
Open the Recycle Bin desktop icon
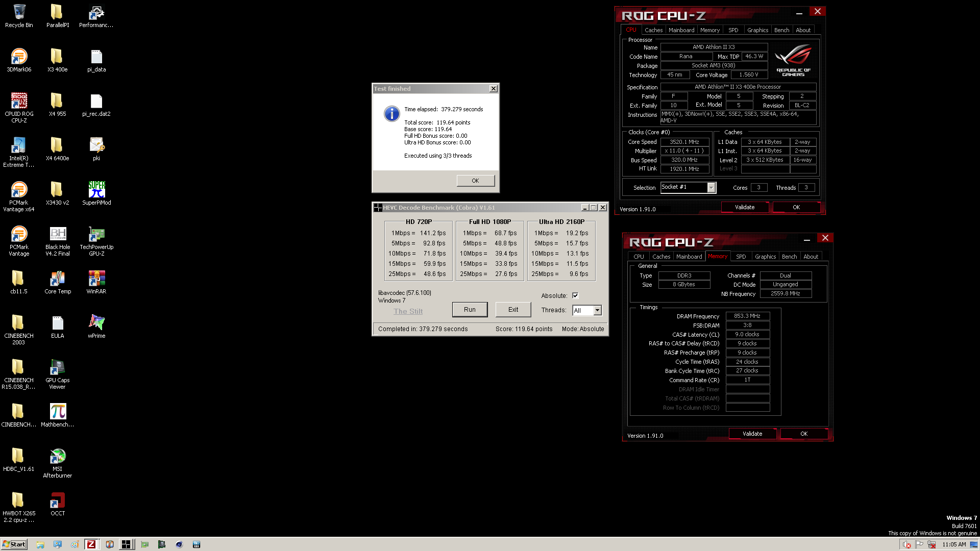[x=19, y=16]
